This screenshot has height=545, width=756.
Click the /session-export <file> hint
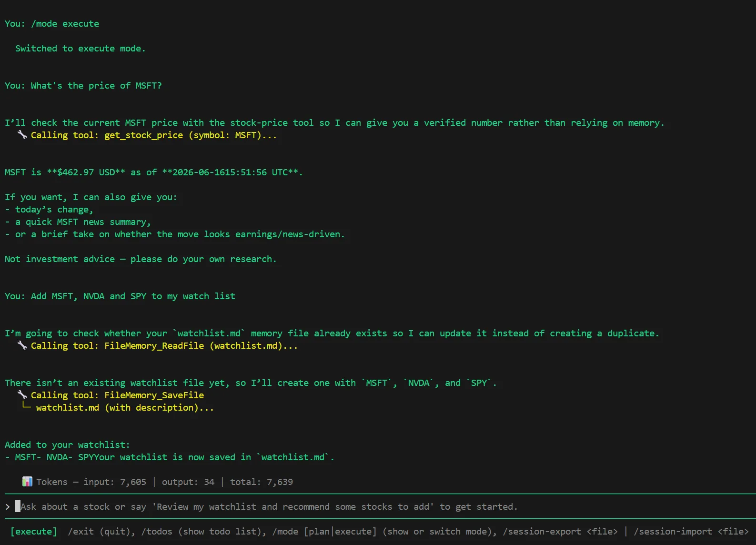click(x=560, y=531)
